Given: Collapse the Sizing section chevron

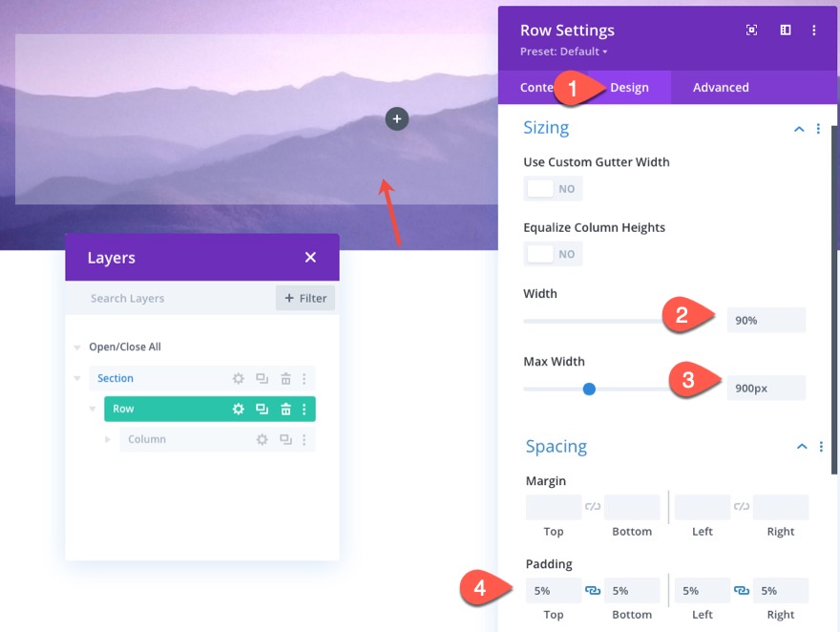Looking at the screenshot, I should pos(799,129).
